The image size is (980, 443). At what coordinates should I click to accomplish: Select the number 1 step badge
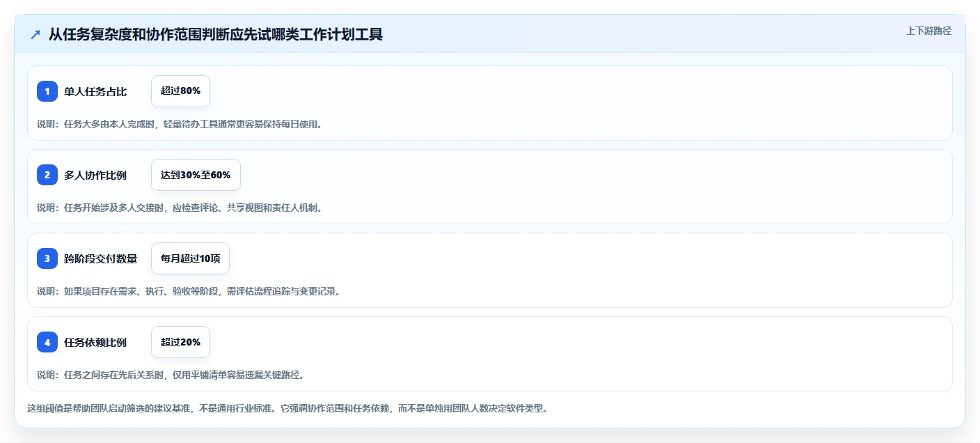(x=47, y=91)
